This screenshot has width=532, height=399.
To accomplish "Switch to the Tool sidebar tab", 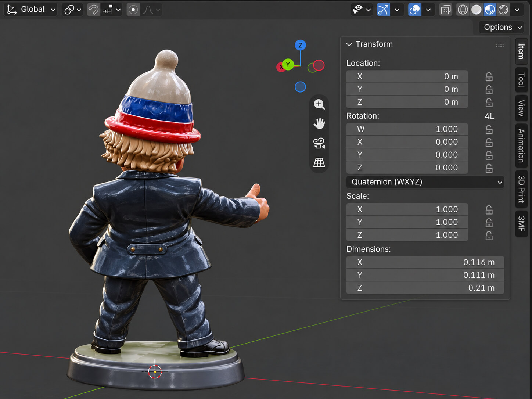I will [x=521, y=80].
